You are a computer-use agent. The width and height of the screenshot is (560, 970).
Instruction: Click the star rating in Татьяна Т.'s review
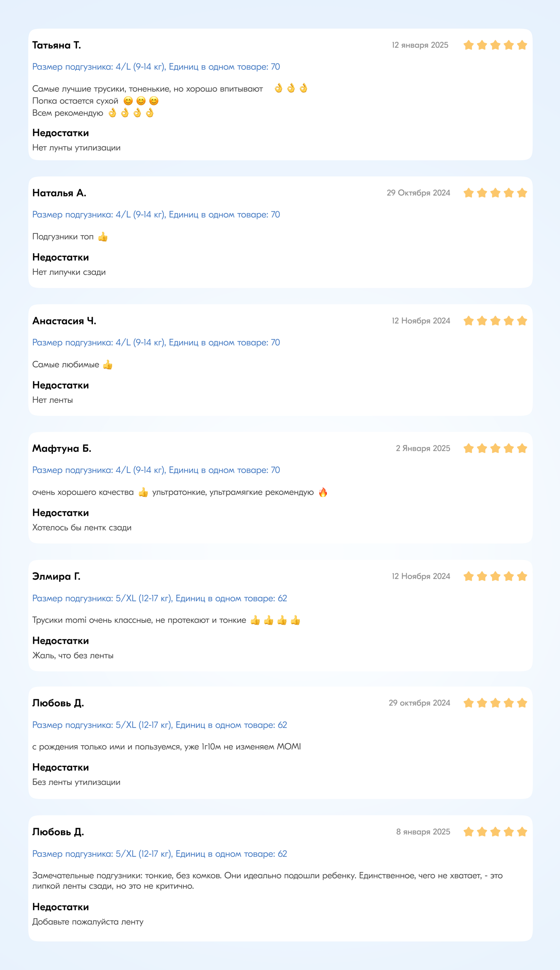pos(495,45)
